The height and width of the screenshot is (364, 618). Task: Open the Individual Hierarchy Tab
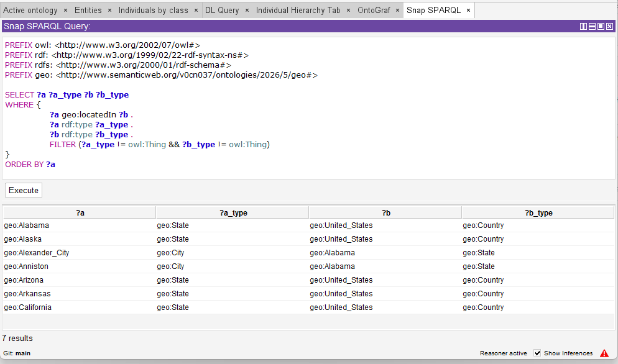pyautogui.click(x=298, y=11)
